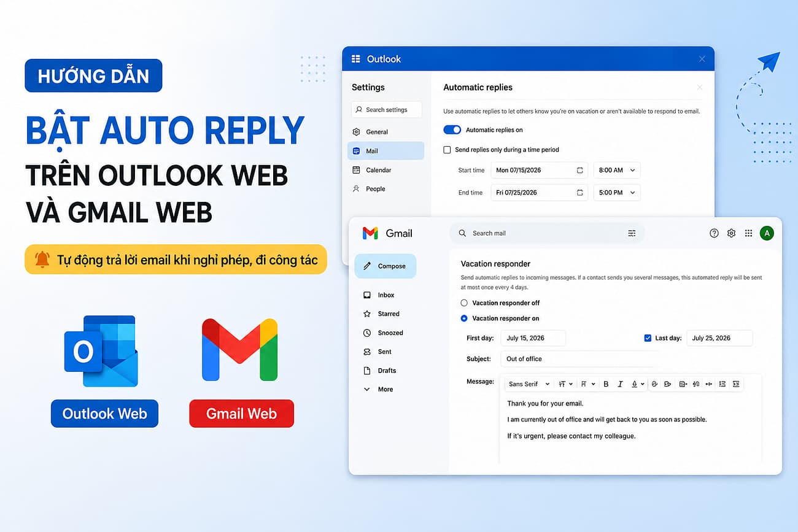Click the Starred star icon in Gmail
The height and width of the screenshot is (532, 798).
click(x=367, y=314)
